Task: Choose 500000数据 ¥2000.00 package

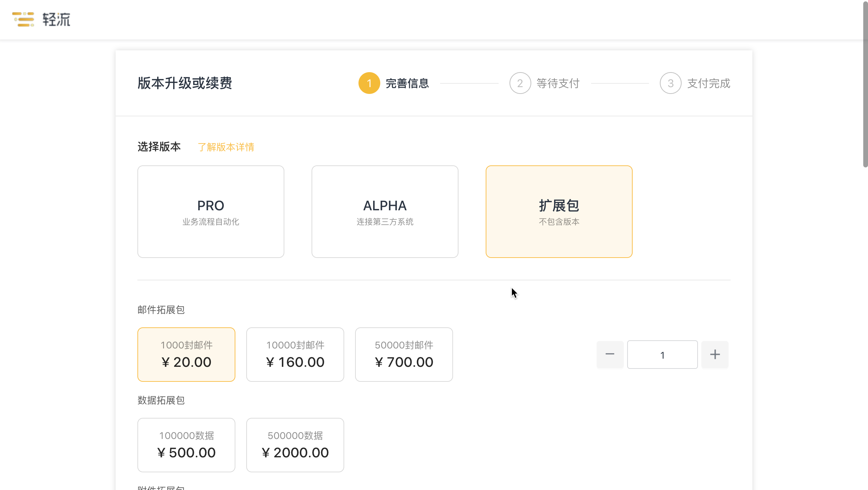Action: [x=295, y=445]
